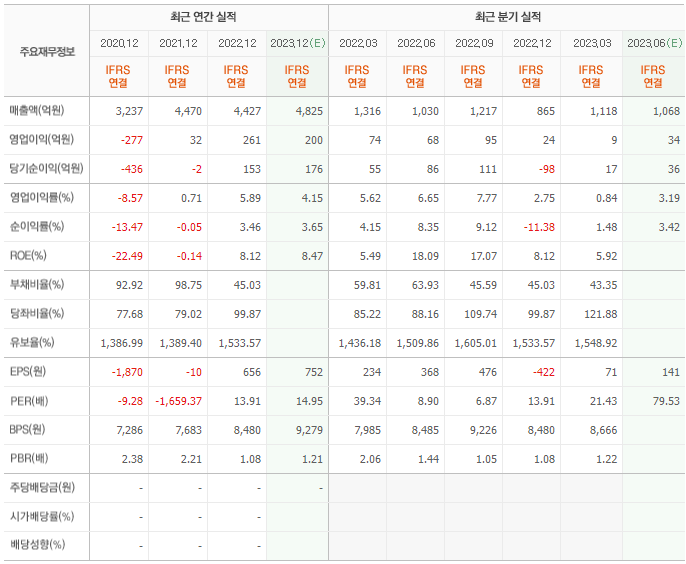Select the 1,386.99 reserve ratio value

tap(122, 343)
